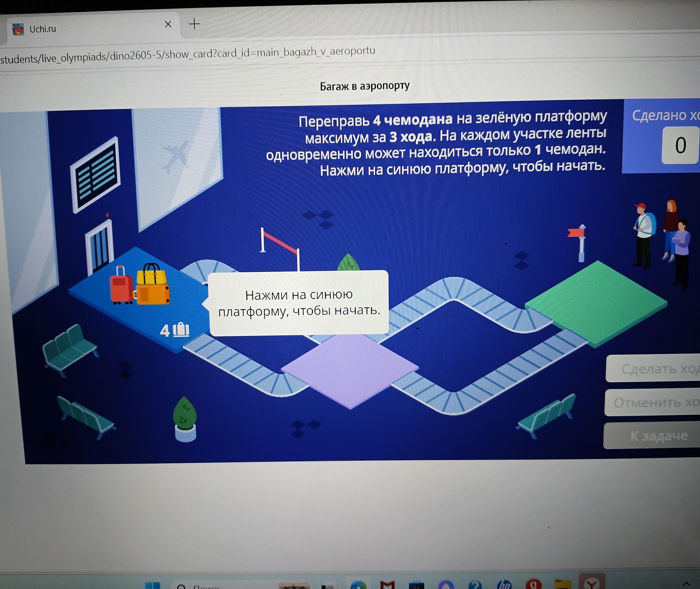Open a new browser tab
The width and height of the screenshot is (700, 589).
pyautogui.click(x=195, y=24)
